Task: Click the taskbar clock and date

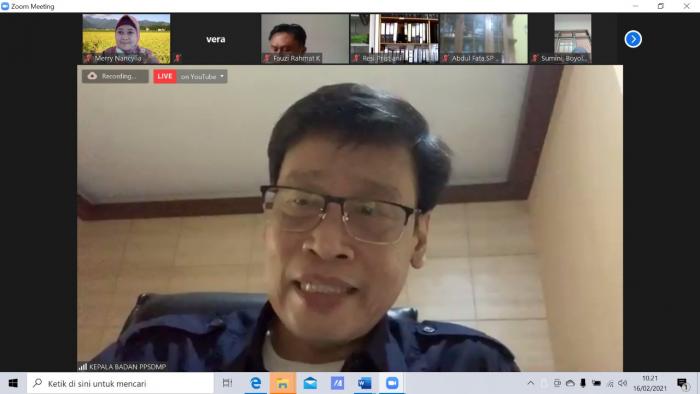Action: coord(650,383)
